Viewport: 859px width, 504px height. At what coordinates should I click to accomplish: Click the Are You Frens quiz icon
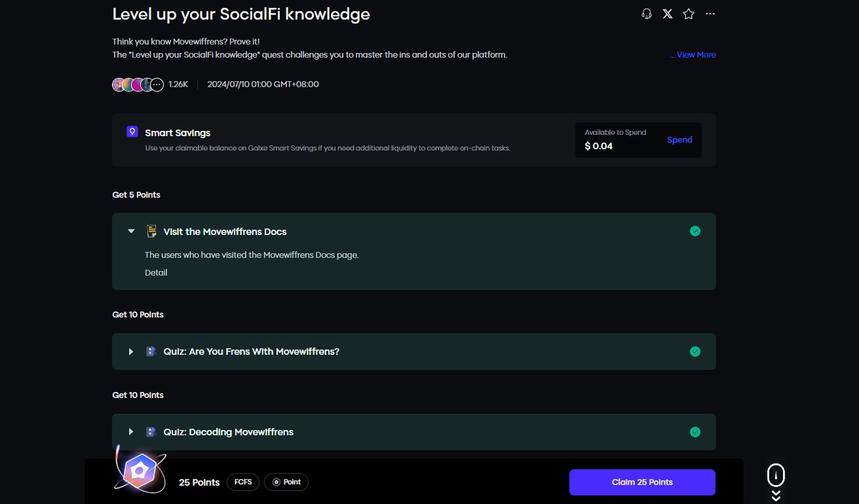151,352
